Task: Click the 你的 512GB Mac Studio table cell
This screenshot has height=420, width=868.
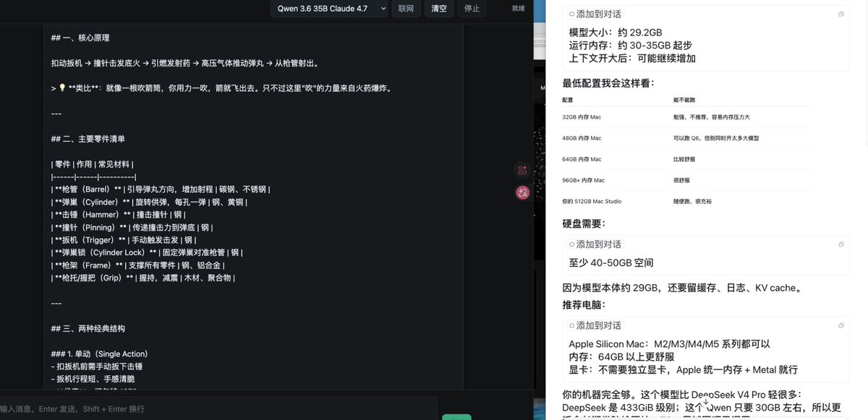Action: (592, 201)
